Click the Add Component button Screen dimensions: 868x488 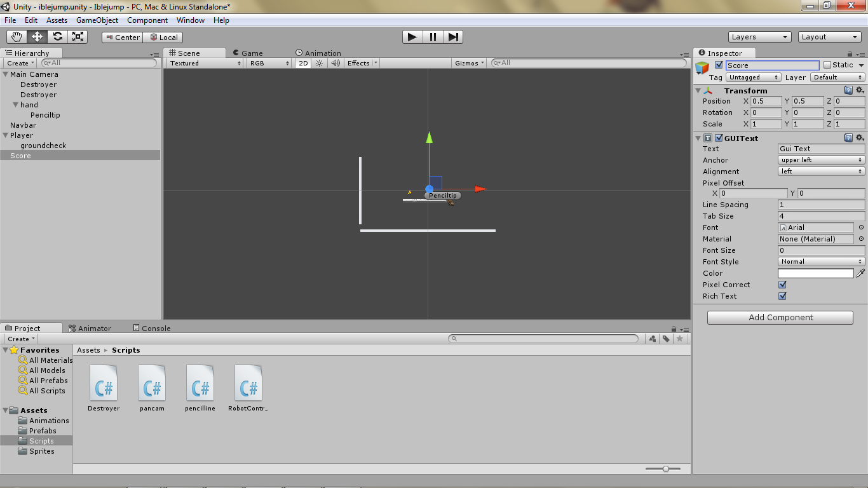click(x=780, y=318)
